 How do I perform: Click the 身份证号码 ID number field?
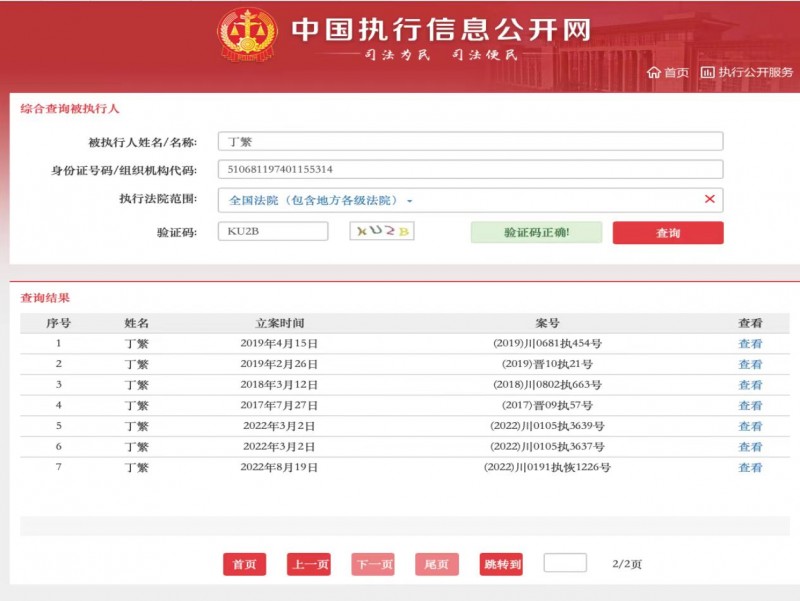[470, 170]
